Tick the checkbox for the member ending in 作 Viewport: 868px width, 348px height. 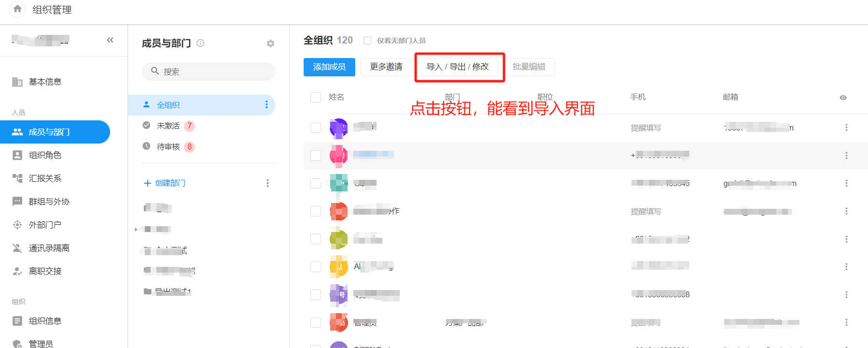point(316,211)
